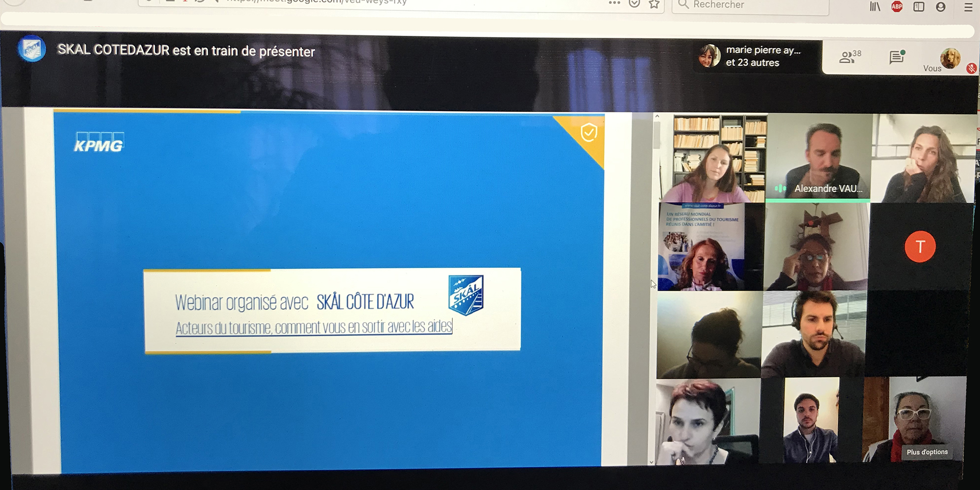Toggle the browser sidebar view icon
The height and width of the screenshot is (490, 980).
(x=919, y=6)
